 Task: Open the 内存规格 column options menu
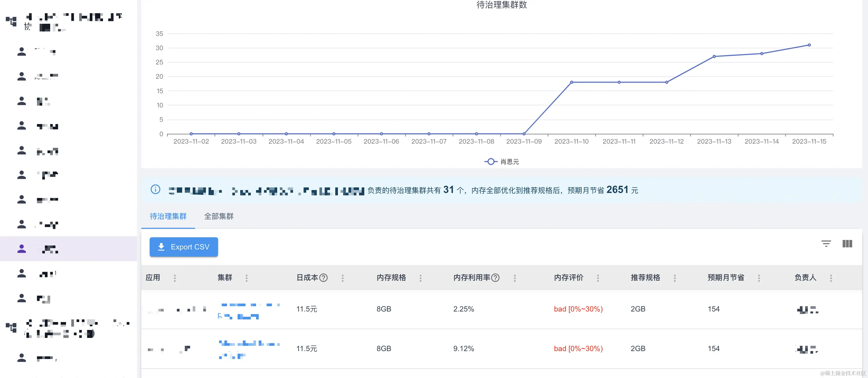421,278
